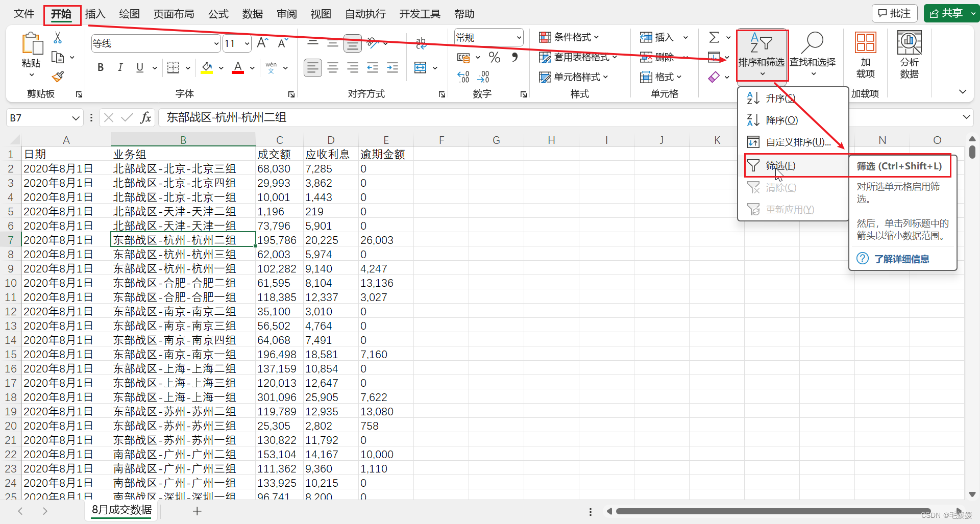Toggle italic formatting
This screenshot has width=980, height=524.
tap(120, 67)
